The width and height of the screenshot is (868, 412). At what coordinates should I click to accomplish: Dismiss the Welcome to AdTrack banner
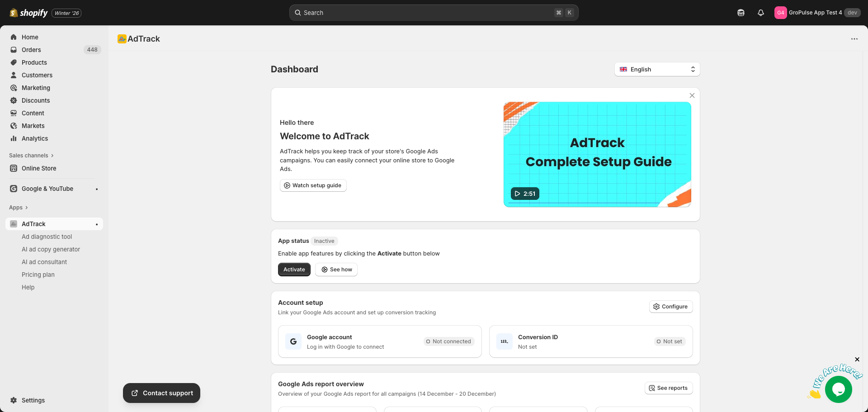(692, 95)
